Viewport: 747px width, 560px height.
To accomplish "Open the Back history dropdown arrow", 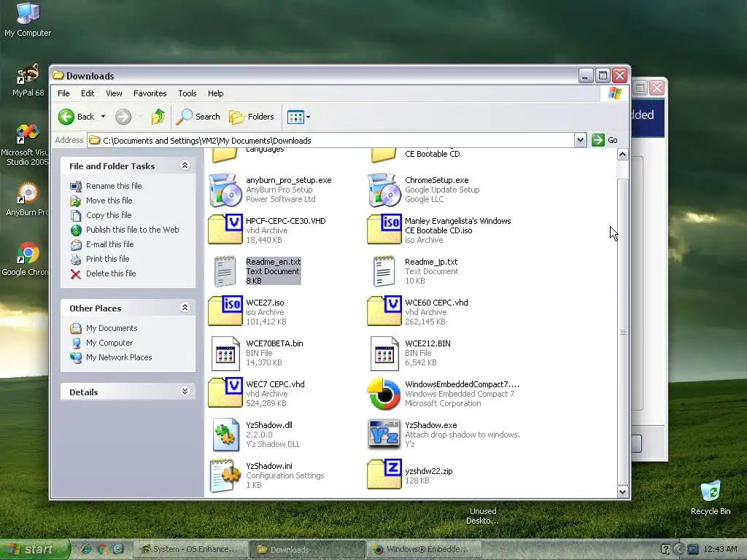I will (103, 117).
